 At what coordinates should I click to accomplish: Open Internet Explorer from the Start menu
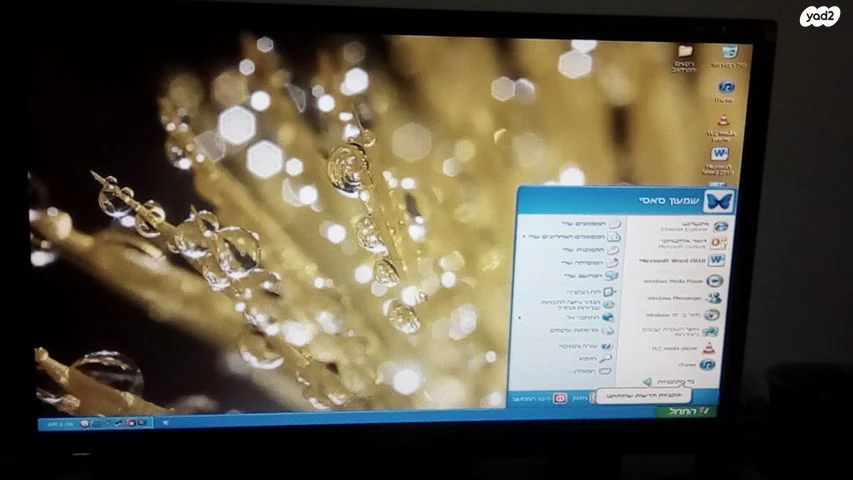tap(696, 226)
